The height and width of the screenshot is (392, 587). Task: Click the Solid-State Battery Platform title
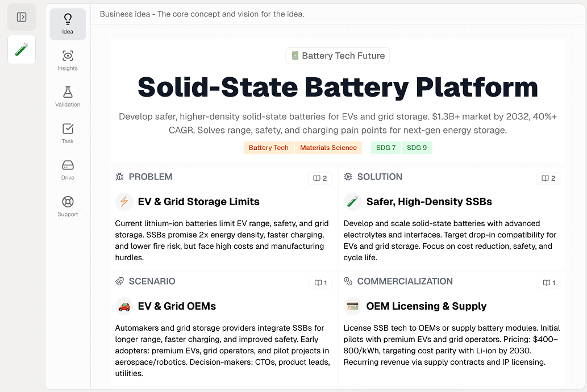pos(338,87)
